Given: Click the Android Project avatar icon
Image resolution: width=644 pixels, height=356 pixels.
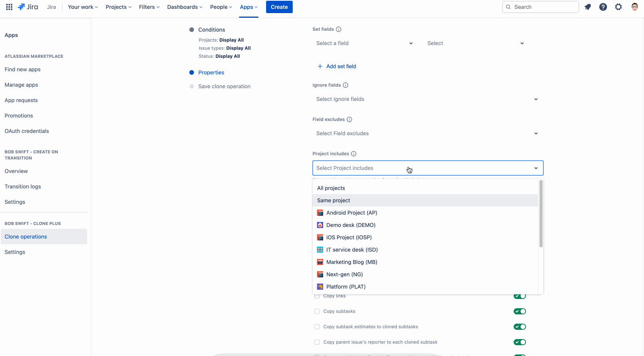Looking at the screenshot, I should click(320, 213).
